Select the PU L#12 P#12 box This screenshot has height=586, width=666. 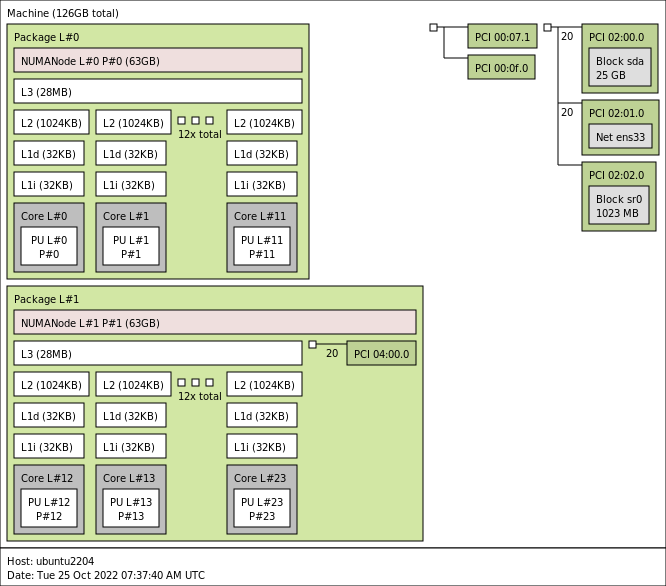click(48, 508)
